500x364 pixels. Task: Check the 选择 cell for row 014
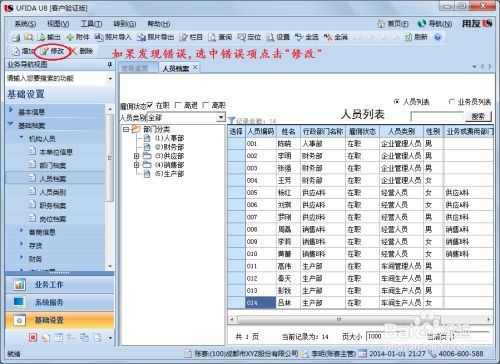[236, 303]
